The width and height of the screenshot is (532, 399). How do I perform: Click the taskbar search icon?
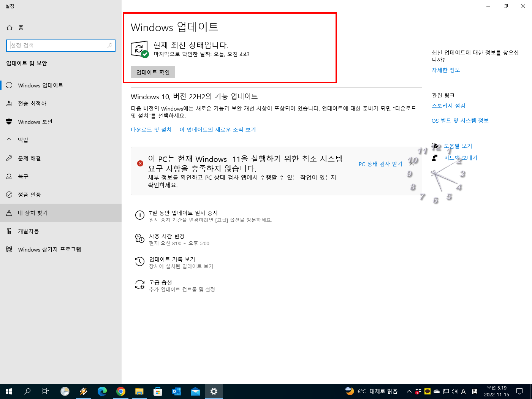point(27,391)
